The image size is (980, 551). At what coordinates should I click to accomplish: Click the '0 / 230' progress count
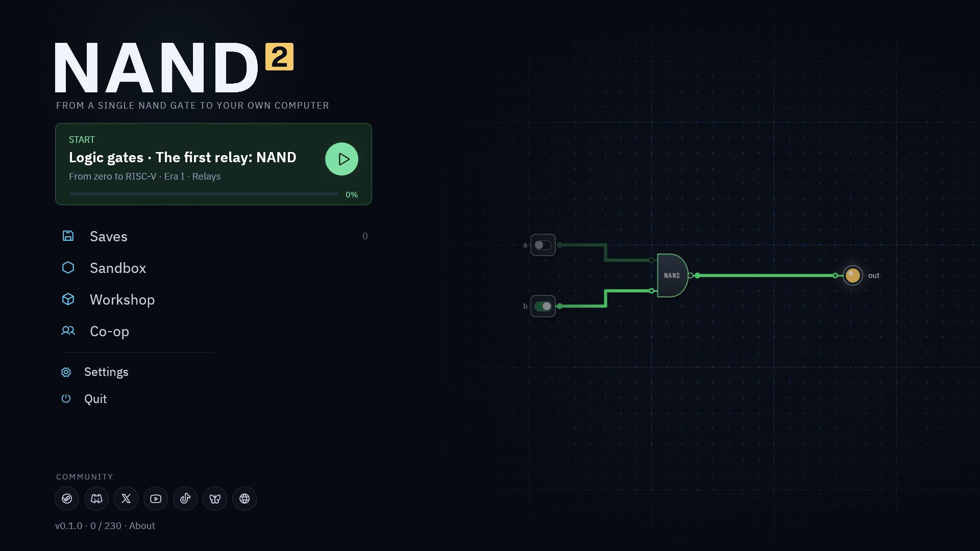[106, 525]
